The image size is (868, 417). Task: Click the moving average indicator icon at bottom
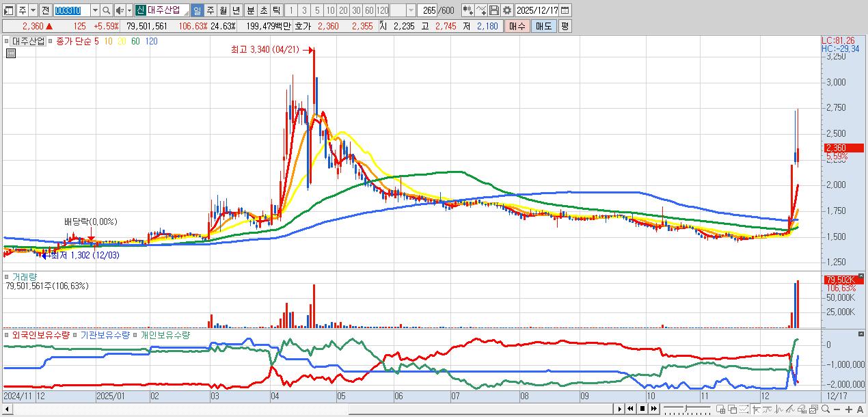pyautogui.click(x=768, y=409)
